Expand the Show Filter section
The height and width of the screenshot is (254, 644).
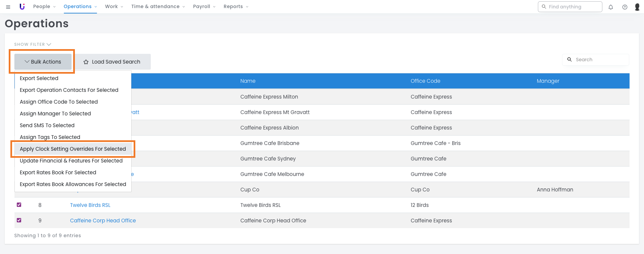[x=33, y=44]
